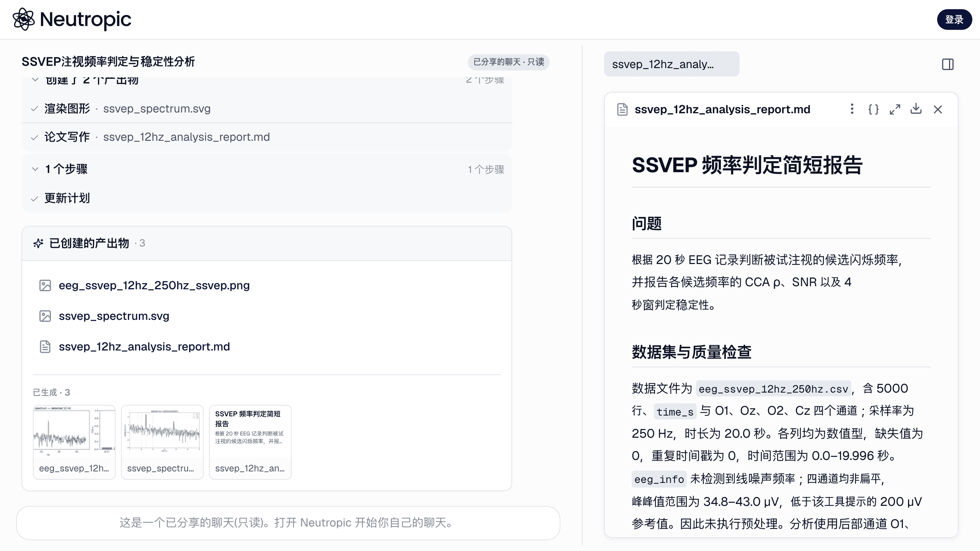Screen dimensions: 980x551
Task: Click the 渲染图形 · ssvep_spectrum.svg step row
Action: coord(267,109)
